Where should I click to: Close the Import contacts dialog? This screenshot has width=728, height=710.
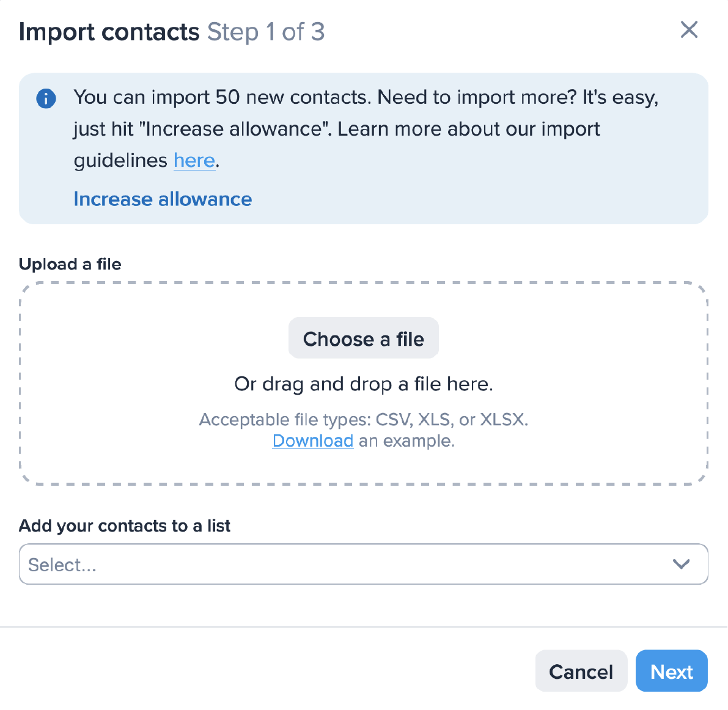689,29
